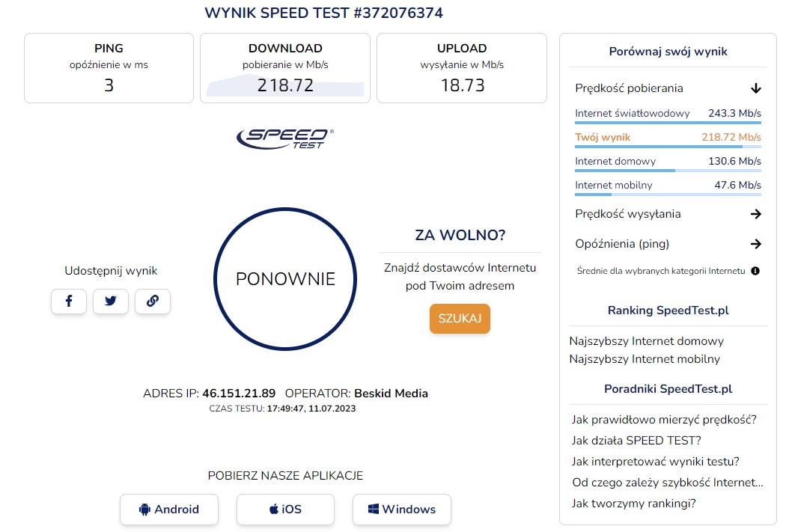Download the Android app
The height and width of the screenshot is (532, 786).
tap(169, 510)
